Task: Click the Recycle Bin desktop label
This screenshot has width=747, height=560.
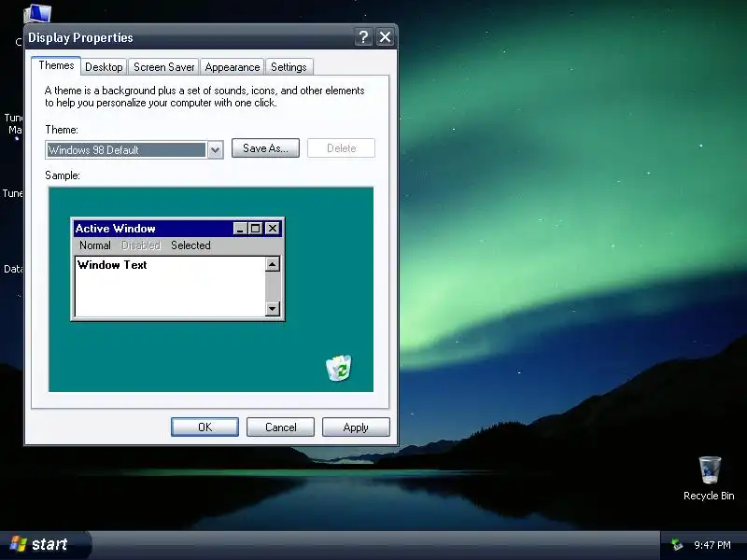Action: [709, 496]
